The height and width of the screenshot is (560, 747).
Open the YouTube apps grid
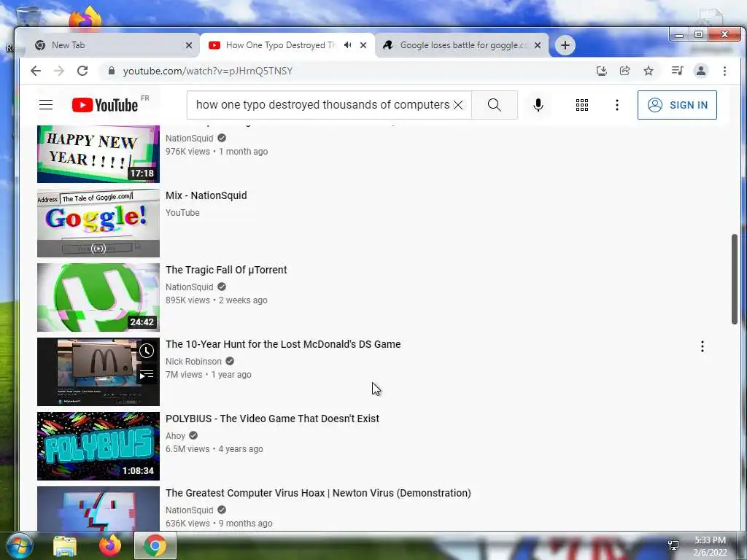[x=581, y=105]
